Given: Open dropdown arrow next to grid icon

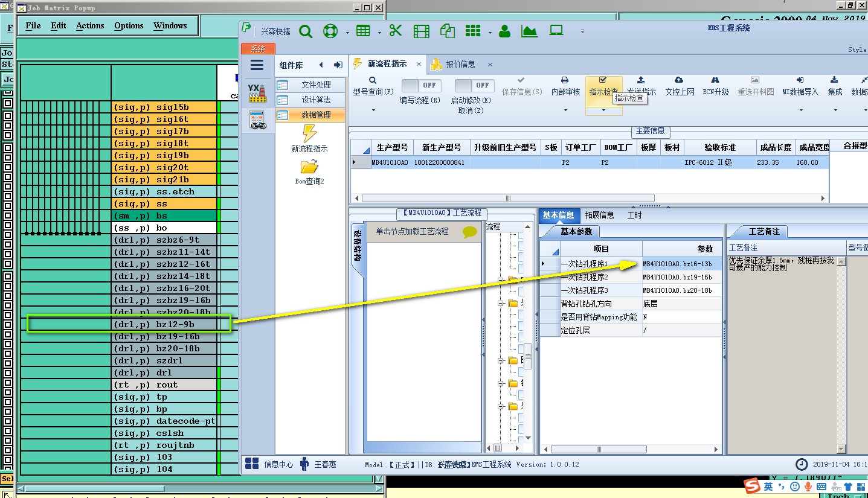Looking at the screenshot, I should click(x=490, y=32).
